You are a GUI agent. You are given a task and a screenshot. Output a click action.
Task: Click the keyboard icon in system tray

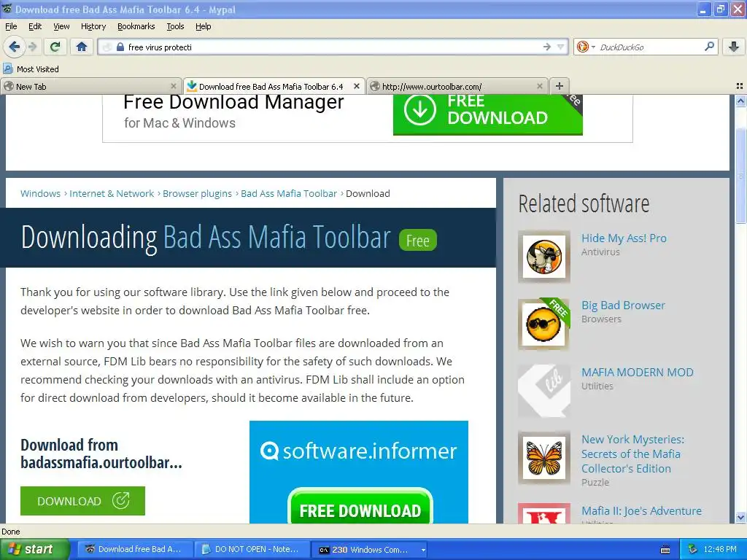[665, 550]
